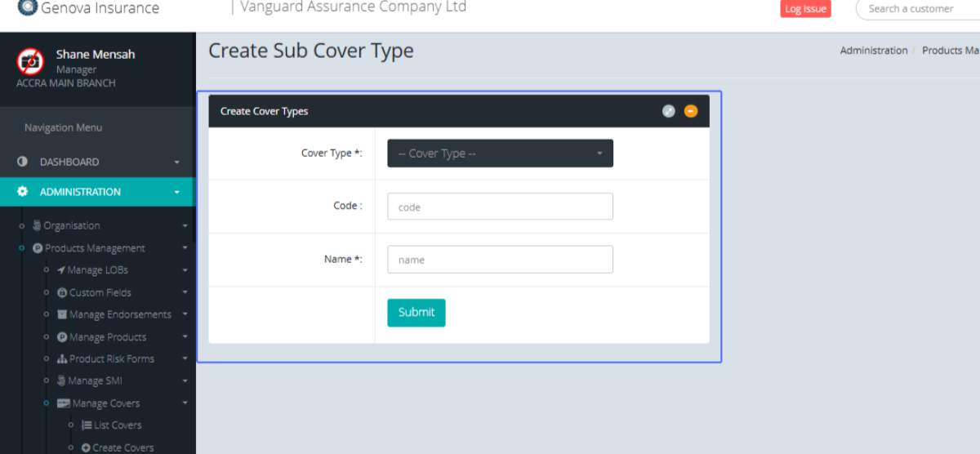The height and width of the screenshot is (454, 980).
Task: Click the Log Issue button
Action: (x=805, y=9)
